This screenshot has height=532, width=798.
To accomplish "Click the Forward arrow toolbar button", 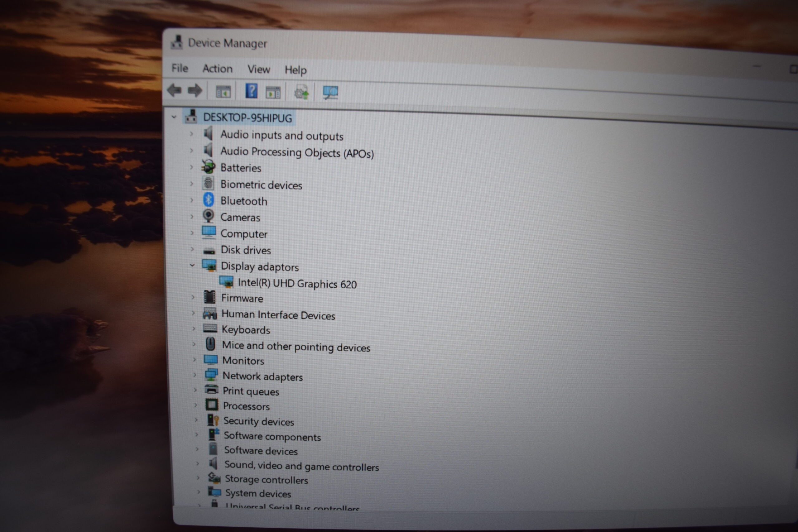I will click(195, 91).
